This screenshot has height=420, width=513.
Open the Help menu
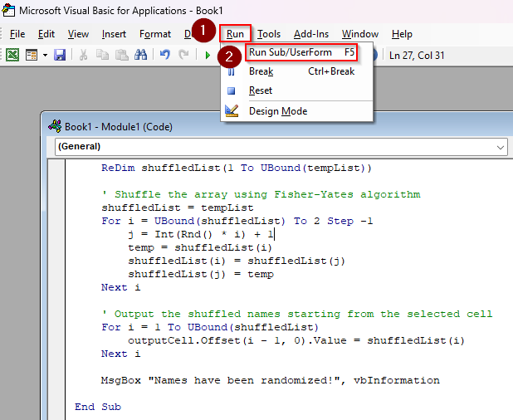coord(402,34)
